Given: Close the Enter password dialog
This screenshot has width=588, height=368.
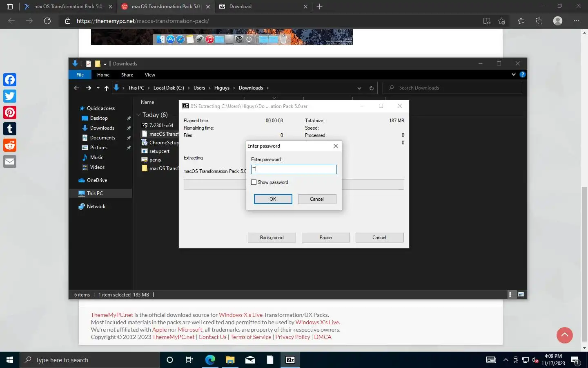Looking at the screenshot, I should [x=336, y=146].
